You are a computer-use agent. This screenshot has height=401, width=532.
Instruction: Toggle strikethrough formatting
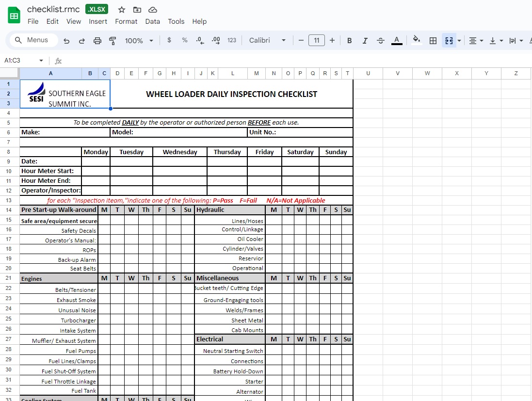click(x=381, y=41)
